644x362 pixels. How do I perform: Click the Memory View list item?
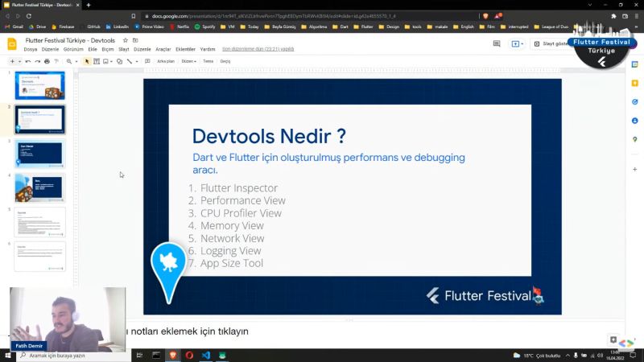point(232,226)
